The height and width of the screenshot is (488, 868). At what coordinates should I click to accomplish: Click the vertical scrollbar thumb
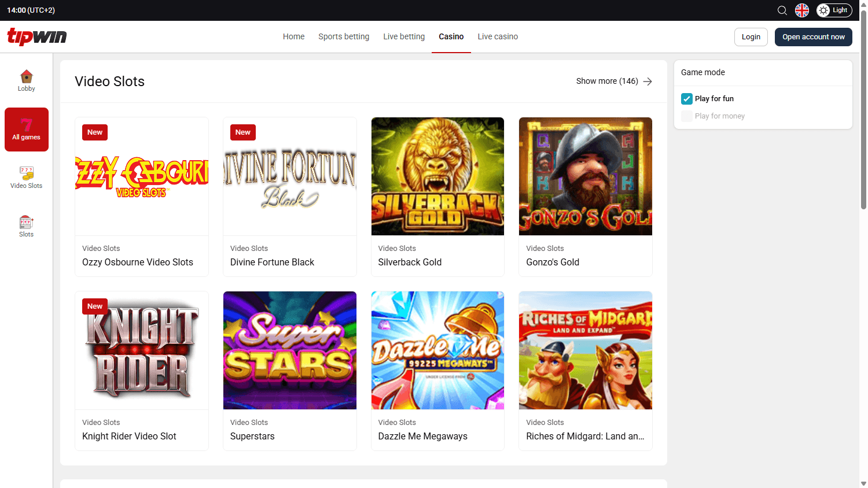click(x=863, y=109)
